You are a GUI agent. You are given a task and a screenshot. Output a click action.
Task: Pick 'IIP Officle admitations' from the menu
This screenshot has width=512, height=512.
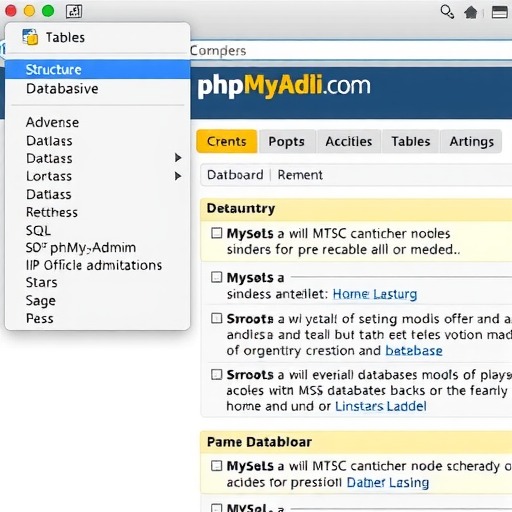[x=94, y=265]
